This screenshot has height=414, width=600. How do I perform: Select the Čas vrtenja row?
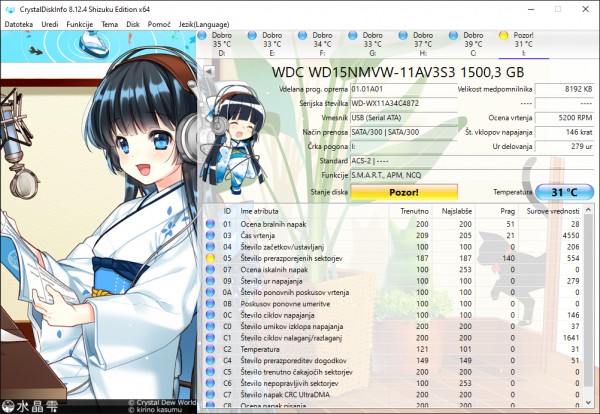pos(393,235)
